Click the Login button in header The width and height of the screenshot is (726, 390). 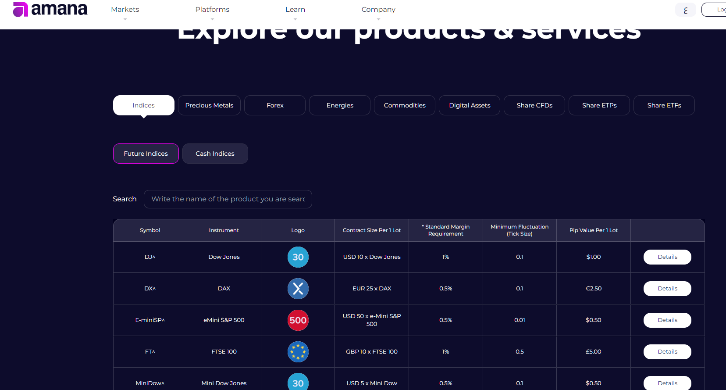[713, 10]
